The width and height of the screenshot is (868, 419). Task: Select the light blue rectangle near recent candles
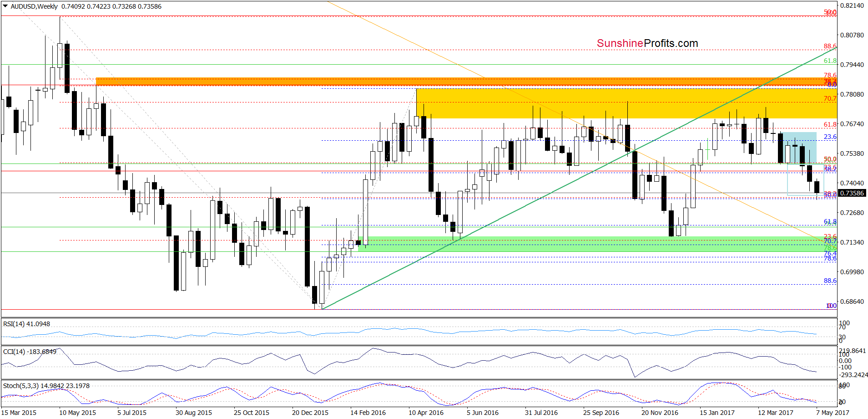pos(799,148)
